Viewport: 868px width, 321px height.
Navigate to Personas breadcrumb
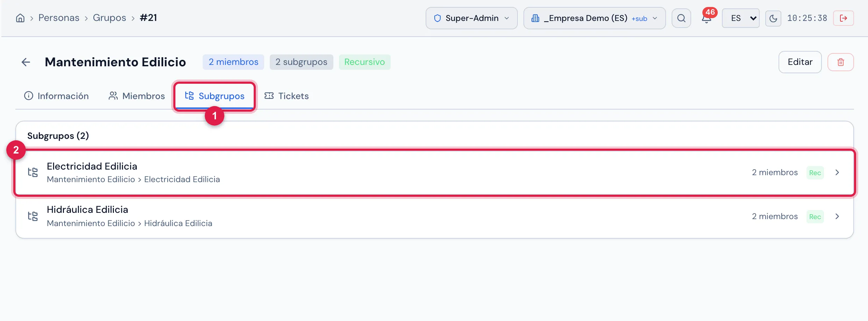(59, 18)
